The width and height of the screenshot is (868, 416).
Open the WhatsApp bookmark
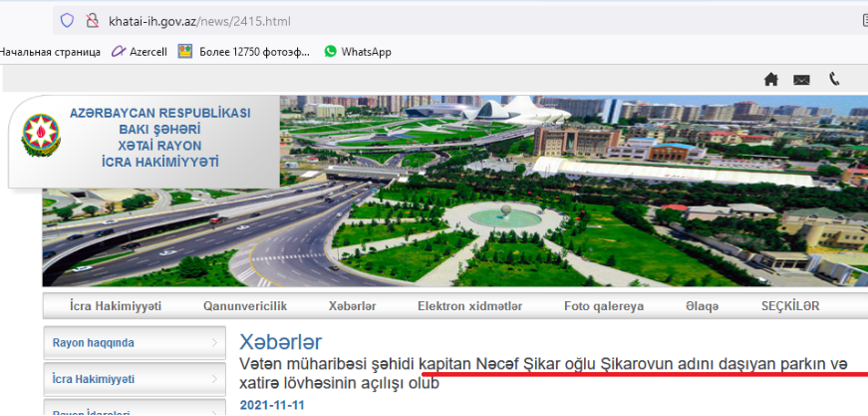point(357,51)
